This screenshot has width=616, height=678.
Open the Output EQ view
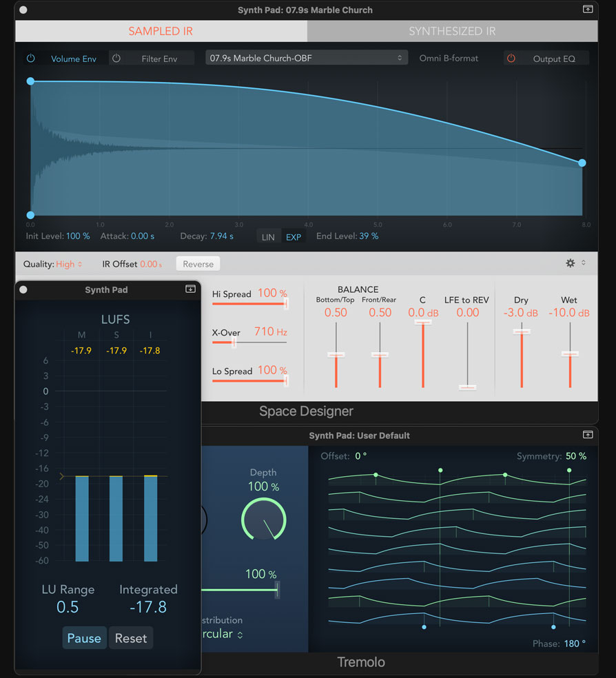(x=554, y=59)
